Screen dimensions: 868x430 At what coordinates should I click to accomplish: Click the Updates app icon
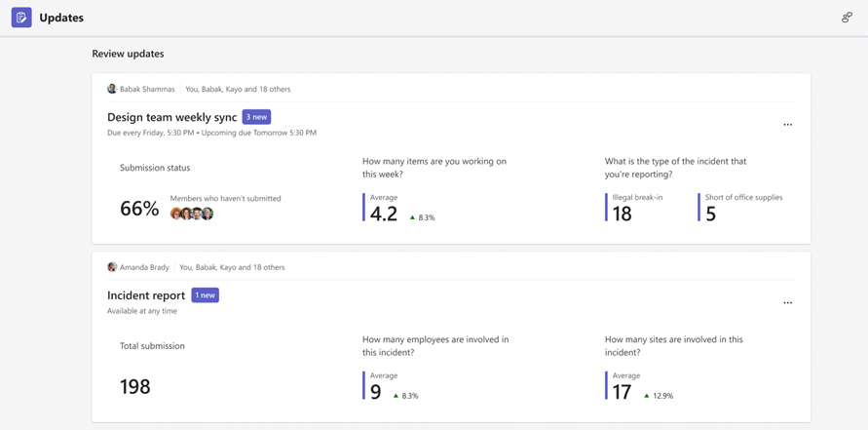point(21,18)
